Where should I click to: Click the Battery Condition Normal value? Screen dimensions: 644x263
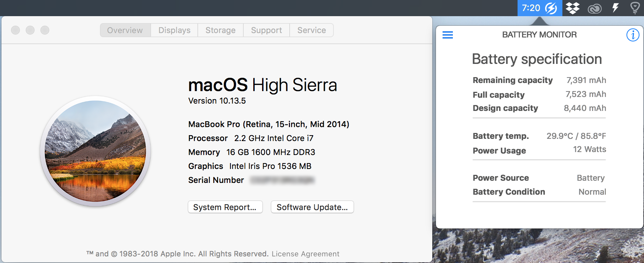pos(592,192)
